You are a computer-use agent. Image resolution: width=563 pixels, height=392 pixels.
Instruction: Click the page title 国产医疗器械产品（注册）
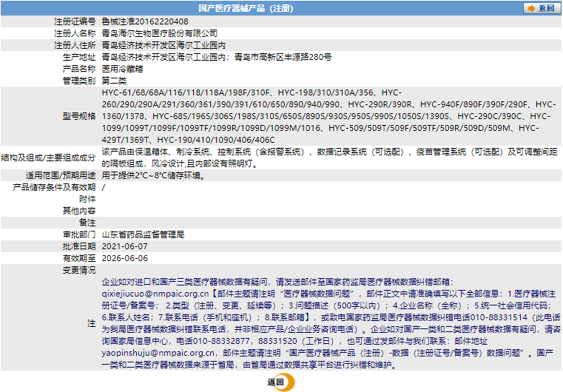(246, 8)
